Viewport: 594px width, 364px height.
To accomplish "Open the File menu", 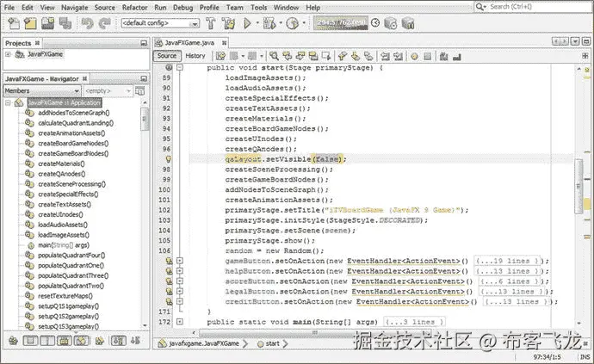I will 9,7.
